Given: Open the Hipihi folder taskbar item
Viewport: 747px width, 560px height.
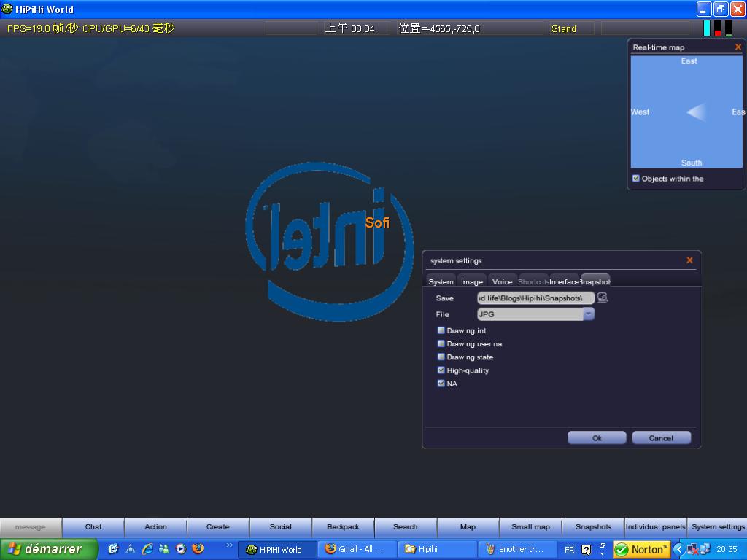Looking at the screenshot, I should [437, 549].
